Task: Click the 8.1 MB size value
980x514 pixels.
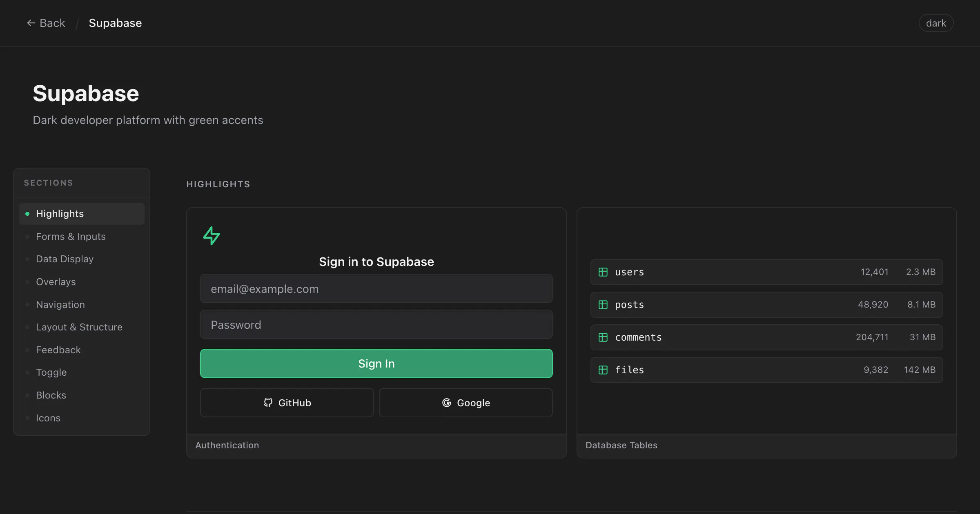Action: pyautogui.click(x=921, y=305)
